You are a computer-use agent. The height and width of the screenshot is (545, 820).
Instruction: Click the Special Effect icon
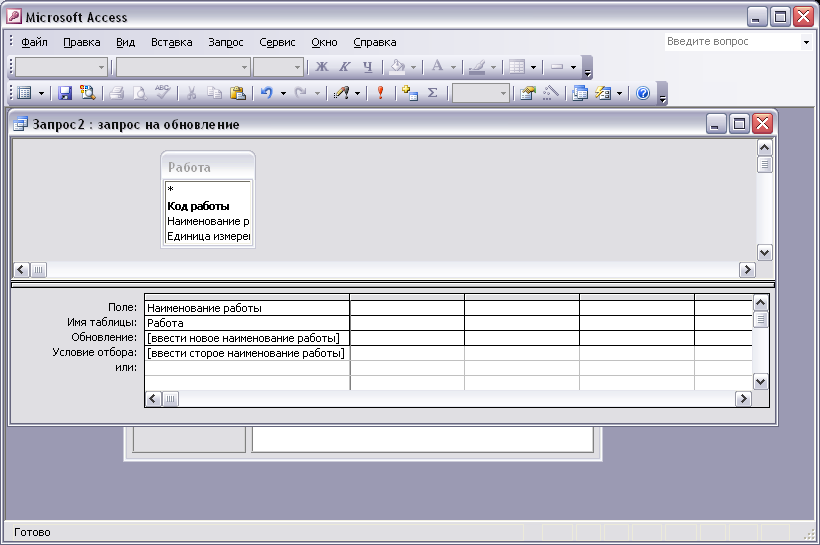pyautogui.click(x=557, y=67)
